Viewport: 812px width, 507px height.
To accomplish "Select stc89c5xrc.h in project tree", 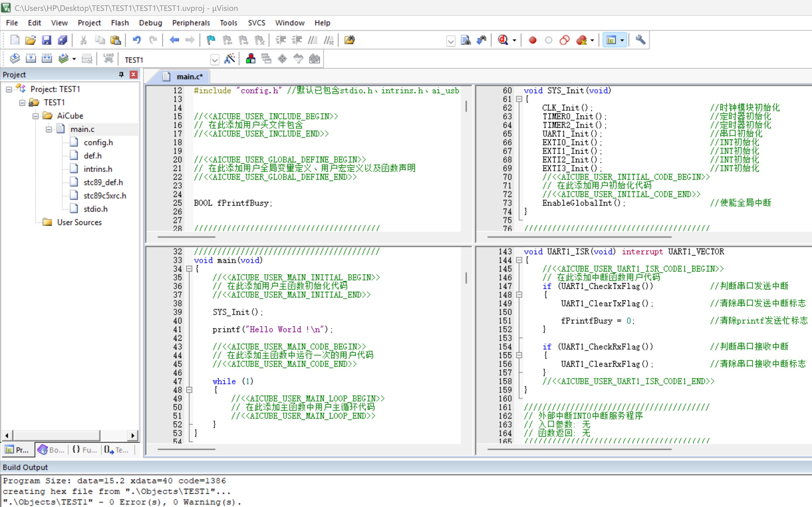I will point(105,196).
